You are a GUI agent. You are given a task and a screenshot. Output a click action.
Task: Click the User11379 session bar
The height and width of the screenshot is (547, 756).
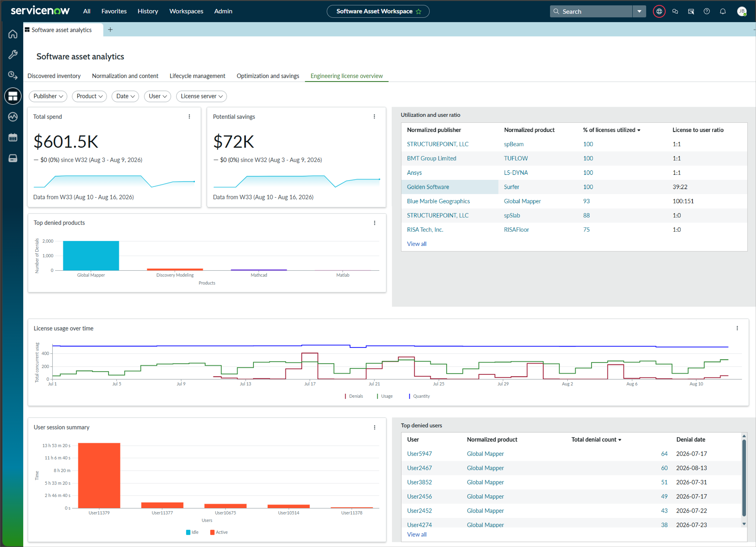(99, 475)
